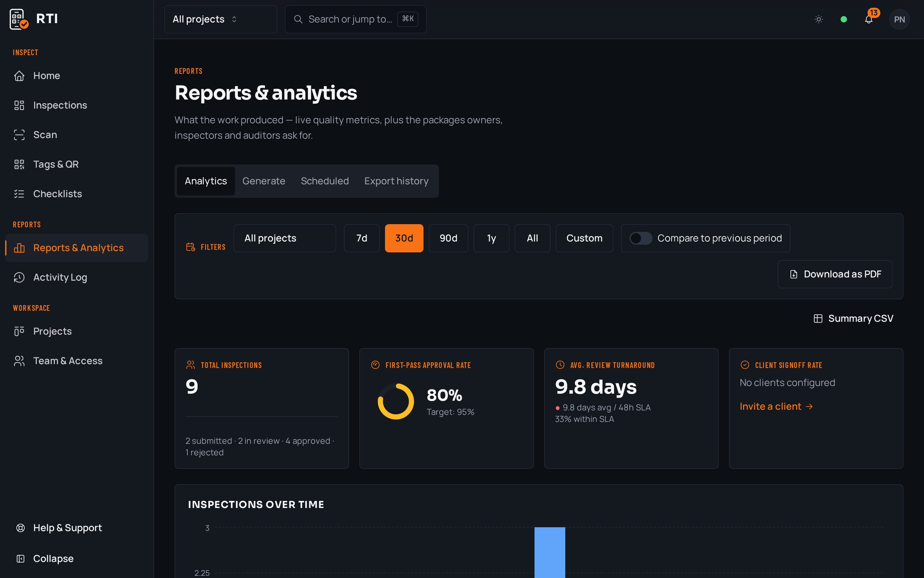Switch to the Analytics tab
Viewport: 924px width, 578px height.
click(206, 181)
